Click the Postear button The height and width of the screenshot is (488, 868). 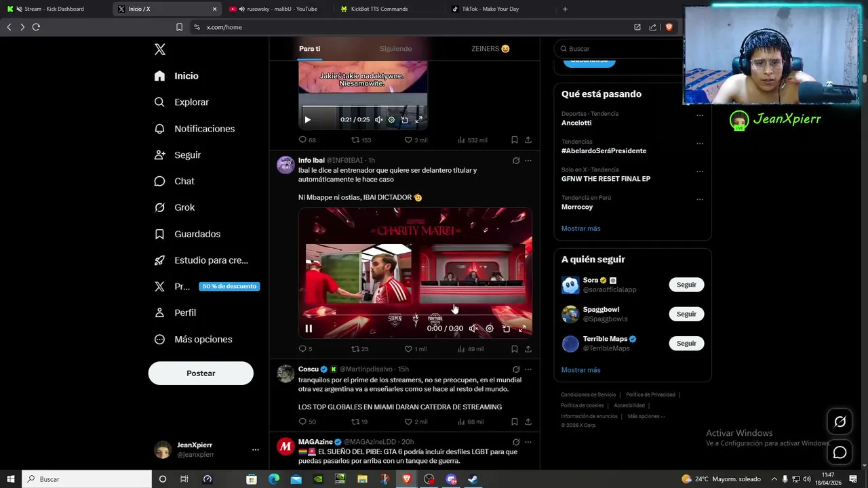point(201,373)
